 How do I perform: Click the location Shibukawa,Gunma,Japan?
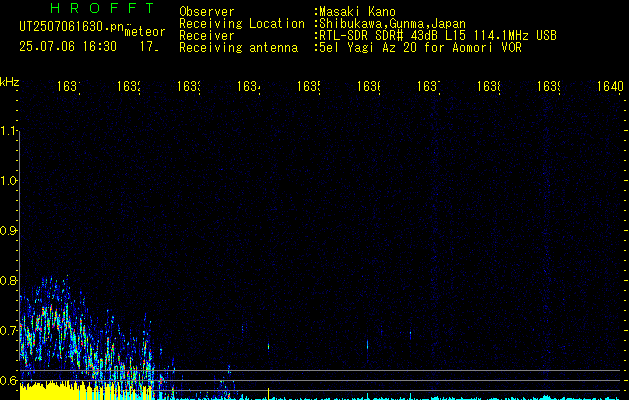(392, 24)
